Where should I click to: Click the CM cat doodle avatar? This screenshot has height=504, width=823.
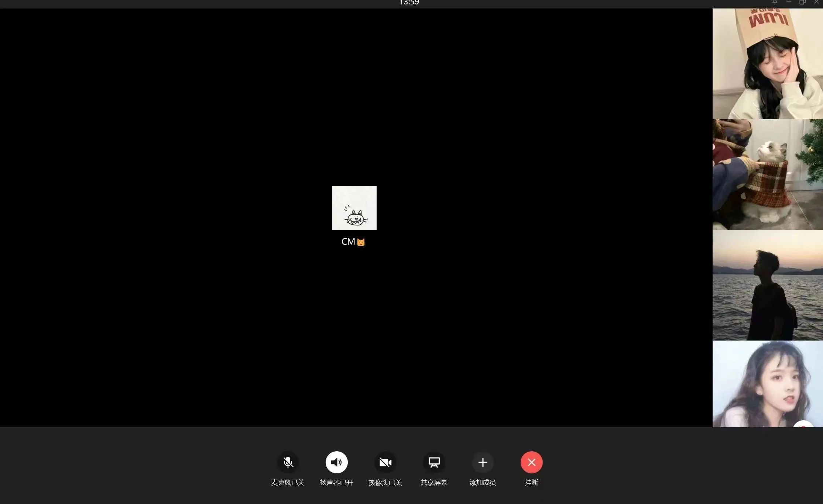tap(354, 208)
